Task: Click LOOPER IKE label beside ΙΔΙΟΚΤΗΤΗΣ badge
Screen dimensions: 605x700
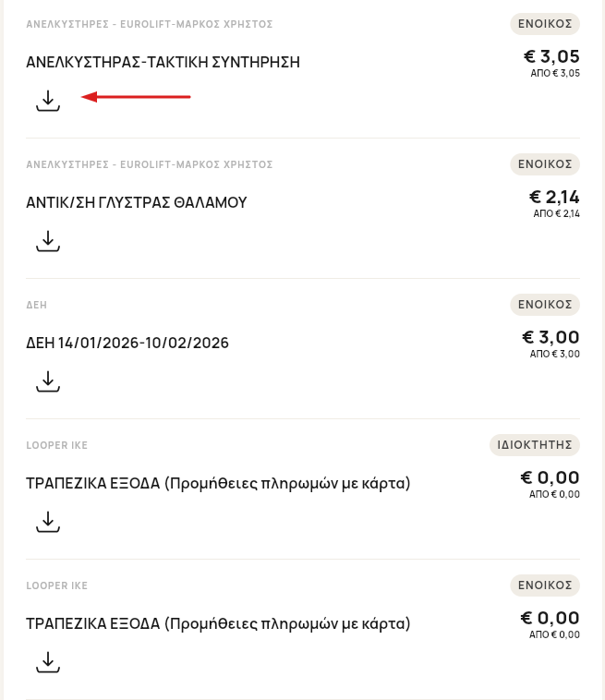Action: coord(57,445)
